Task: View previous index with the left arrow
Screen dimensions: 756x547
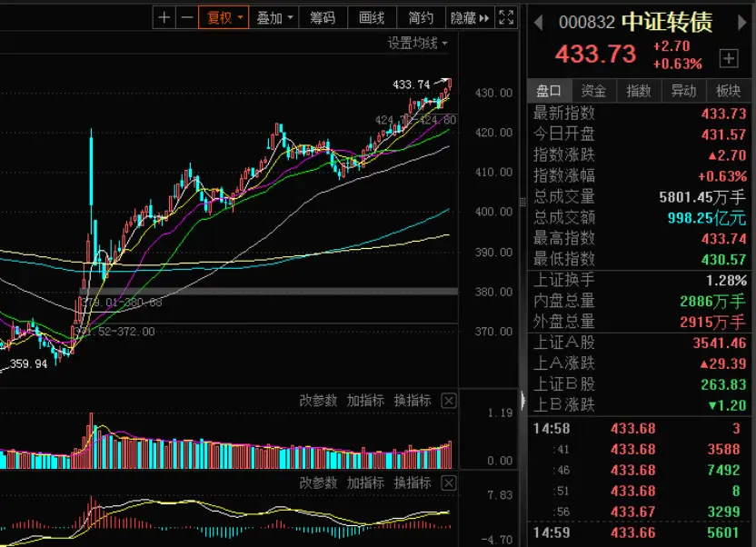Action: pos(536,21)
